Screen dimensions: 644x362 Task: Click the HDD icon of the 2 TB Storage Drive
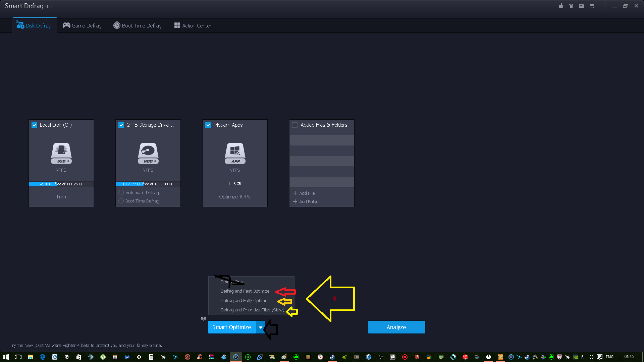pyautogui.click(x=148, y=153)
